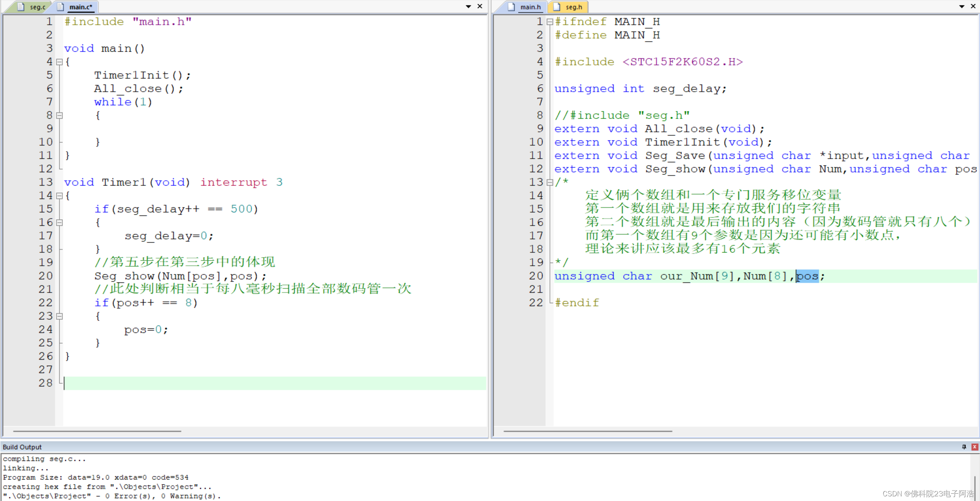Click commented '//#include "seg.h"' line

coord(622,115)
